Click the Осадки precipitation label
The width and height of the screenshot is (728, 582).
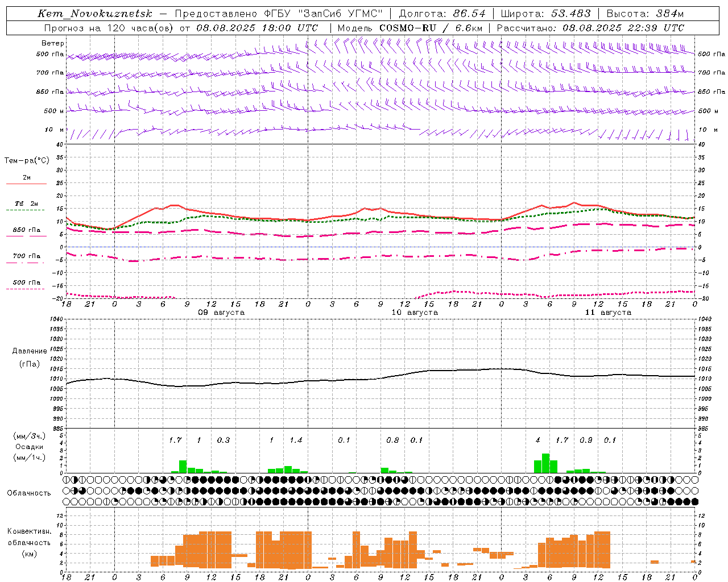[x=29, y=447]
